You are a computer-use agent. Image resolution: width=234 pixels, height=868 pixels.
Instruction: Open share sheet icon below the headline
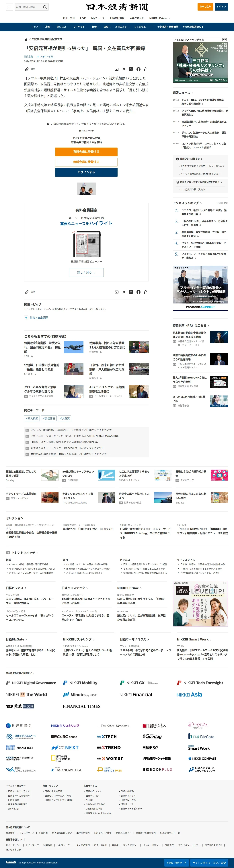146,69
